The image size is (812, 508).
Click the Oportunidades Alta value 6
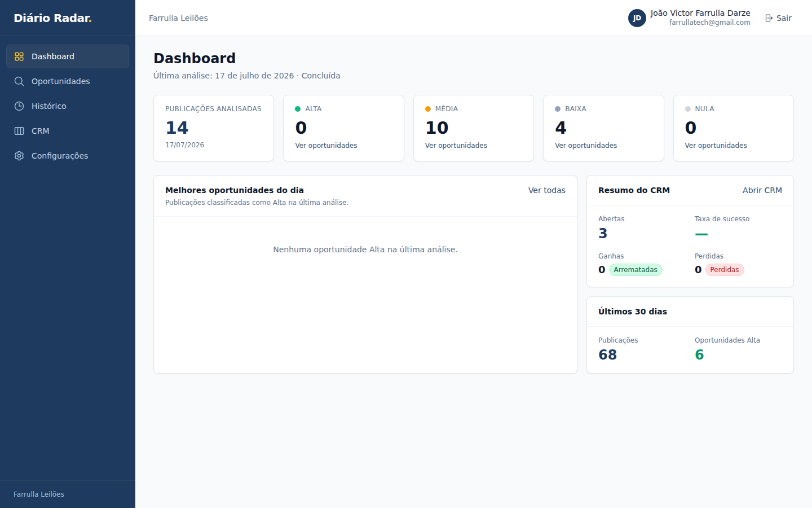(x=699, y=354)
